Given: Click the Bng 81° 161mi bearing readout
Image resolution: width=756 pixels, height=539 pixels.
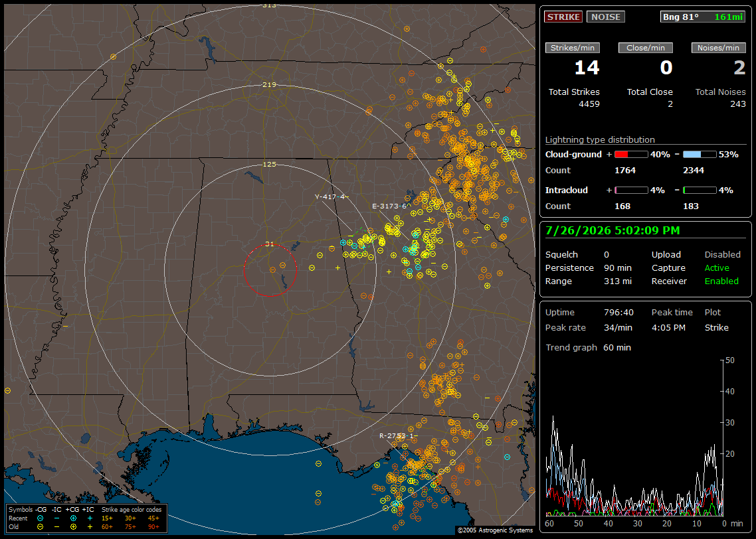Looking at the screenshot, I should [x=703, y=17].
